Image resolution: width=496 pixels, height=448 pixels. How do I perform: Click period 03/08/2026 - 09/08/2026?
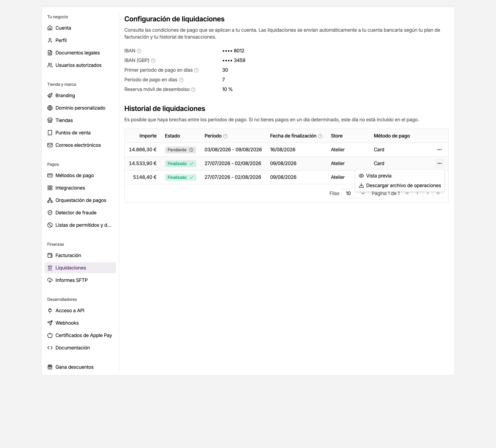tap(233, 150)
